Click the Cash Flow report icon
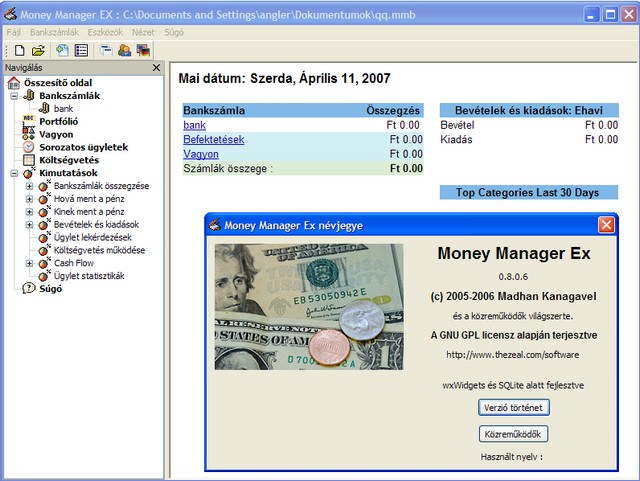Screen dimensions: 640x481 click(44, 263)
